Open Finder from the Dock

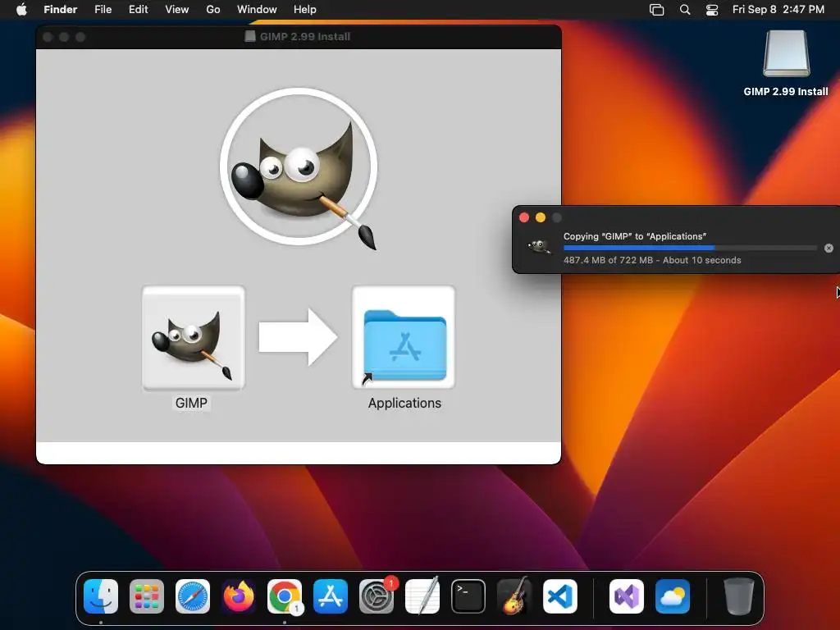click(x=101, y=596)
